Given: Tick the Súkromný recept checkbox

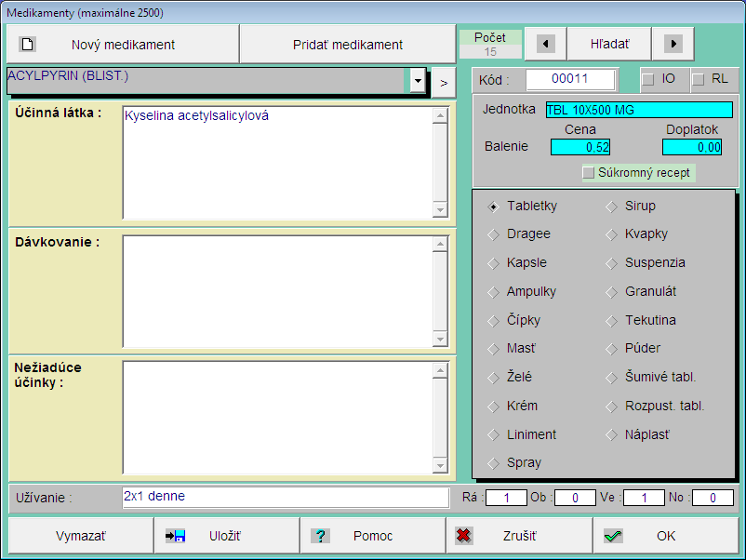Looking at the screenshot, I should pos(589,172).
